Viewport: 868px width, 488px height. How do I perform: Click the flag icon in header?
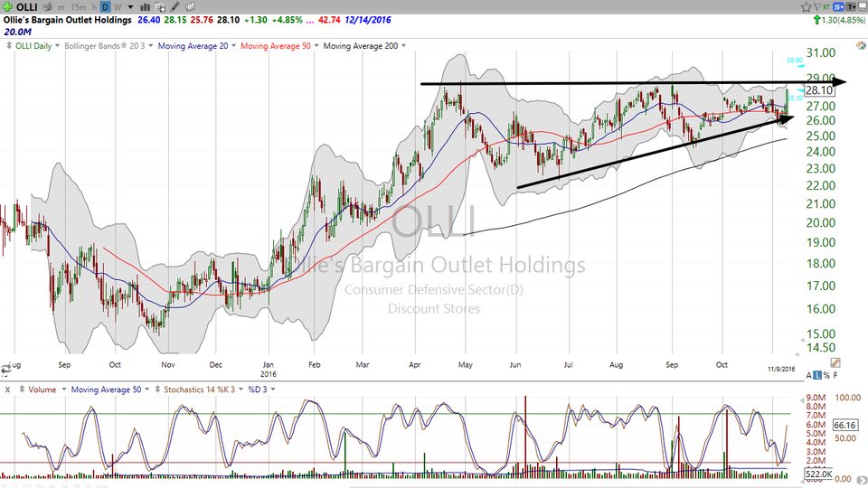click(817, 7)
